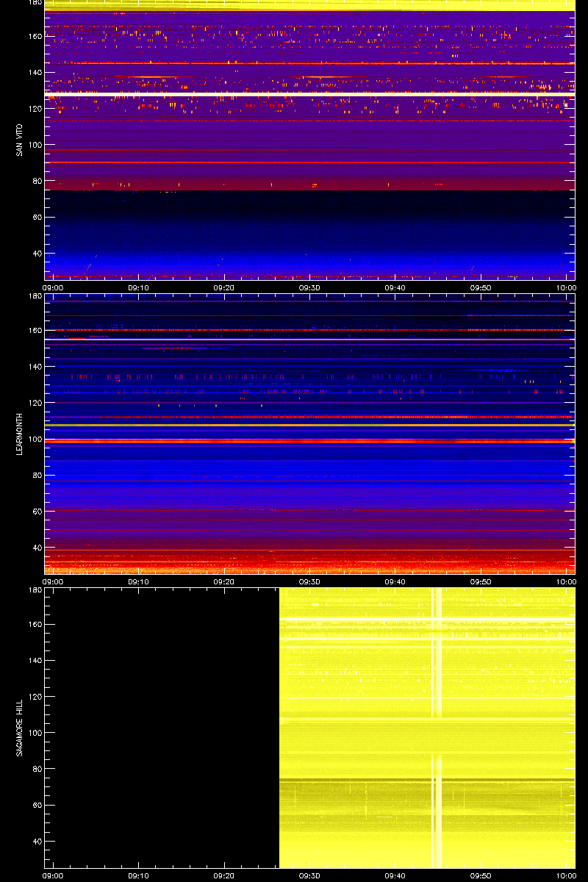Select the 09:40 tick under San Vito panel

coord(395,287)
